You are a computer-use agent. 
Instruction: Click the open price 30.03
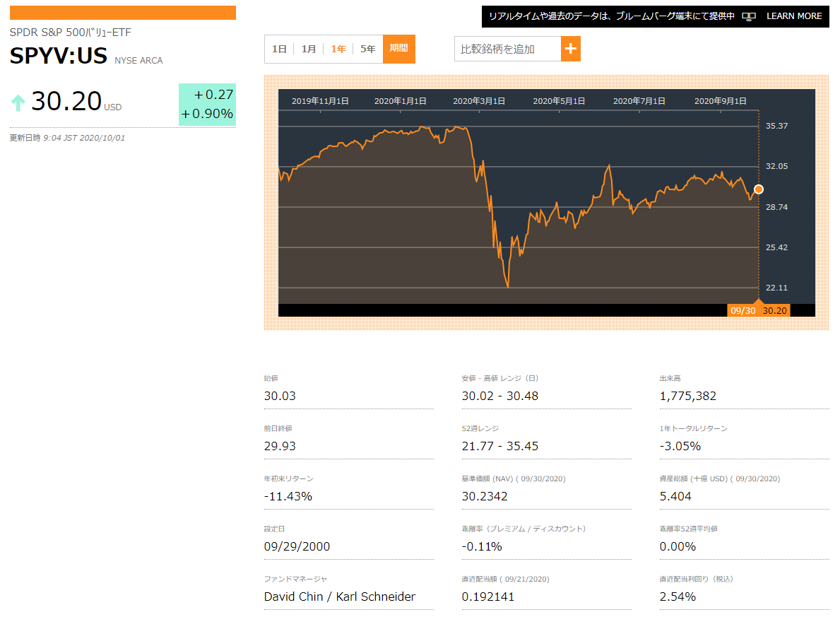(280, 396)
